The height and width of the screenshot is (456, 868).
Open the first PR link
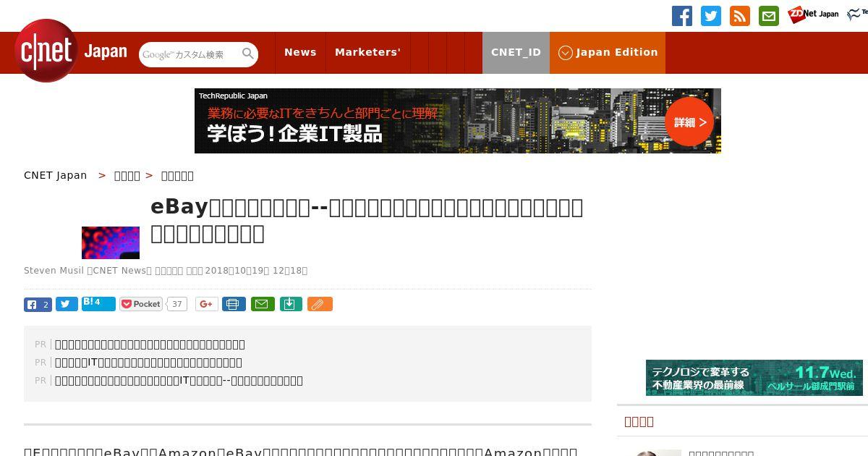[150, 345]
